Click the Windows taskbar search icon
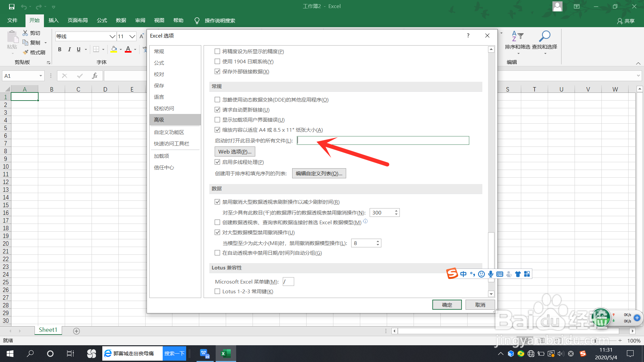The image size is (644, 362). click(30, 354)
